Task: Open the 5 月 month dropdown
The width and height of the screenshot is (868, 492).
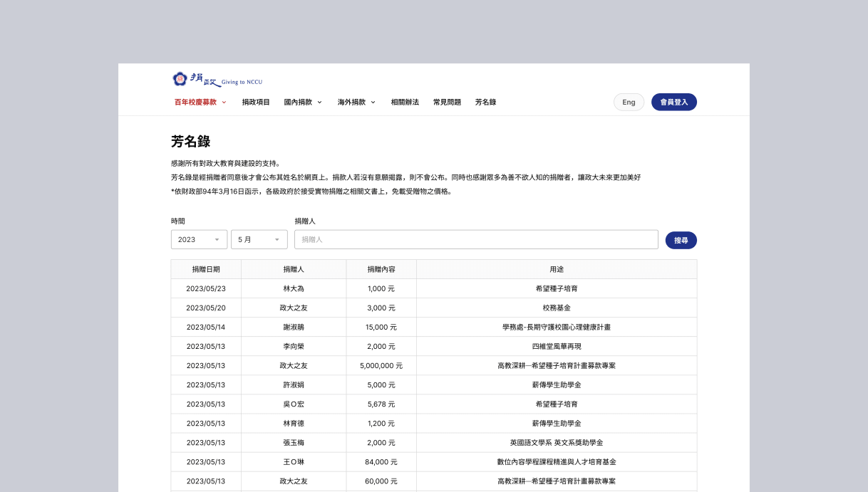Action: pos(259,239)
